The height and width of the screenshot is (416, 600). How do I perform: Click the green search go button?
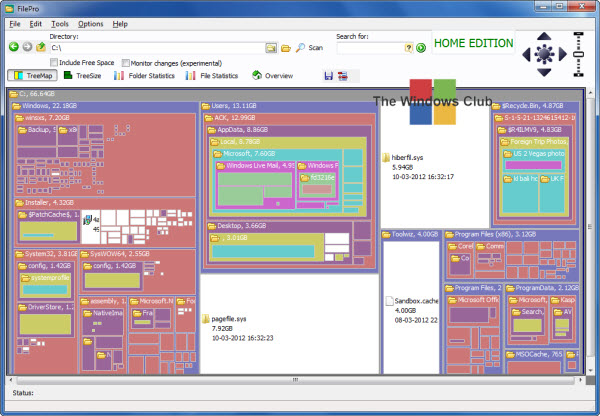[x=421, y=48]
